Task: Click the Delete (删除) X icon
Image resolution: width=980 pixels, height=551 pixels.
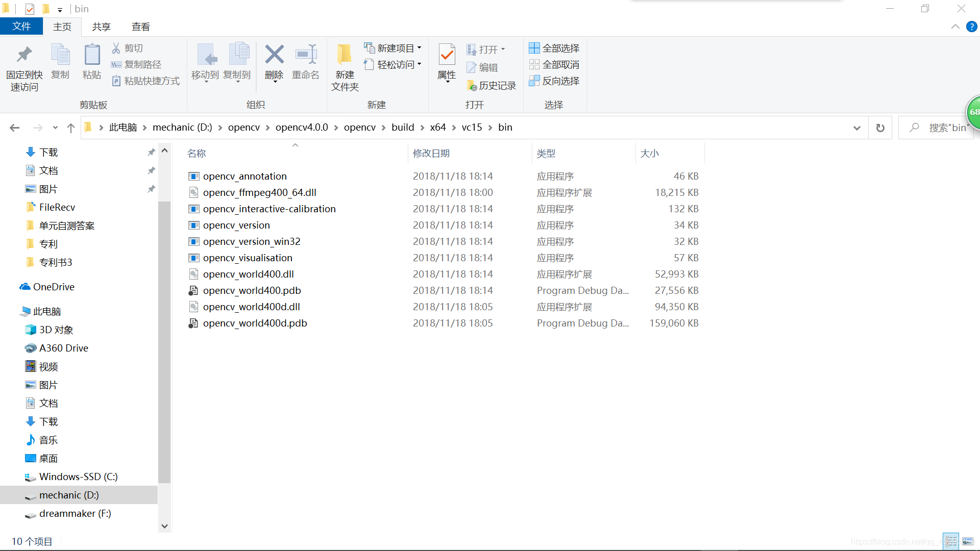Action: point(274,54)
